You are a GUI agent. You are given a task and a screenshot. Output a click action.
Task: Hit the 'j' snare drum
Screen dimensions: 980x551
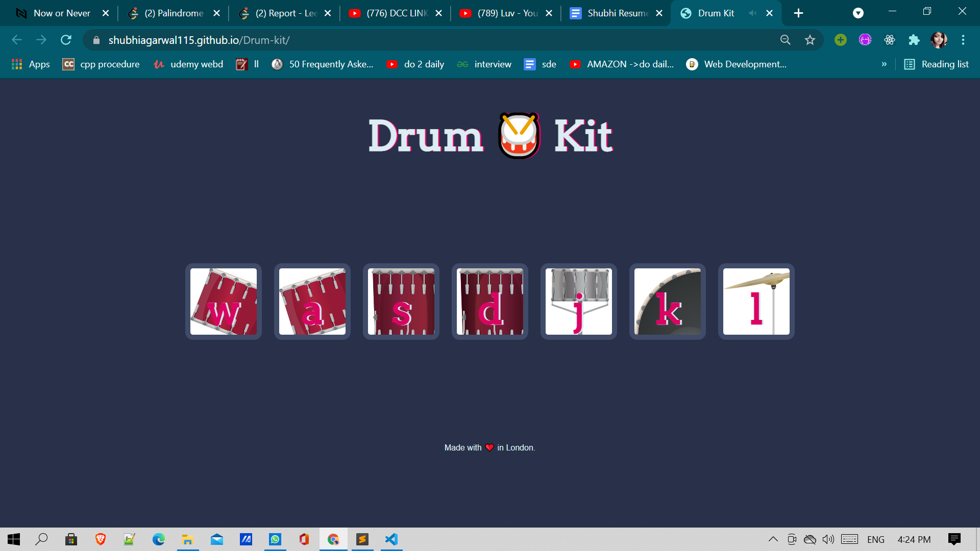tap(579, 302)
